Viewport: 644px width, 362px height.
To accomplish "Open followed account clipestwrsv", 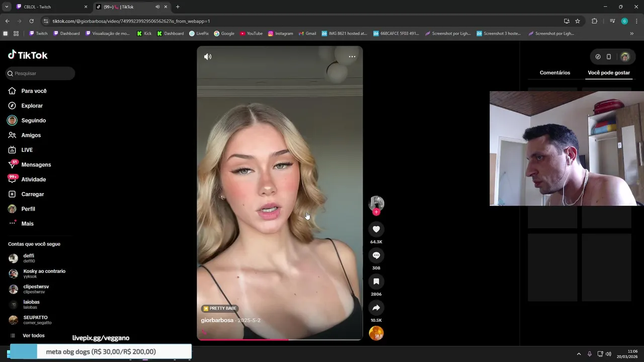I will pos(29,289).
